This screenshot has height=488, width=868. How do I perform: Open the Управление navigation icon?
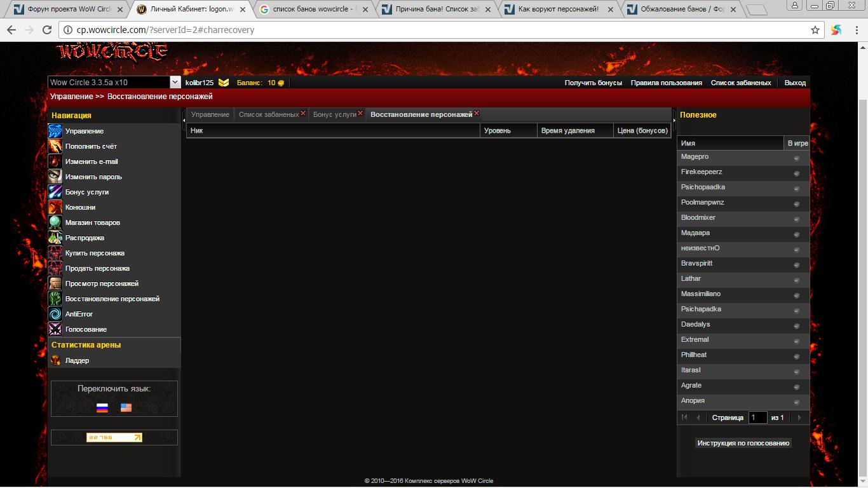(x=55, y=131)
